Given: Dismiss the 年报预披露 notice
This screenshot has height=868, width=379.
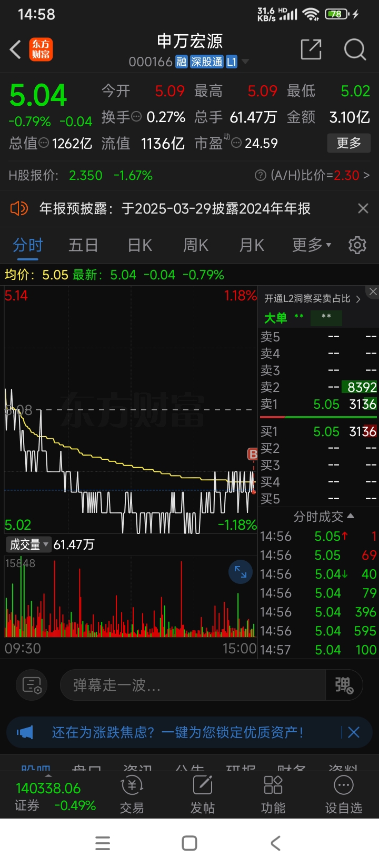Looking at the screenshot, I should pos(363,209).
